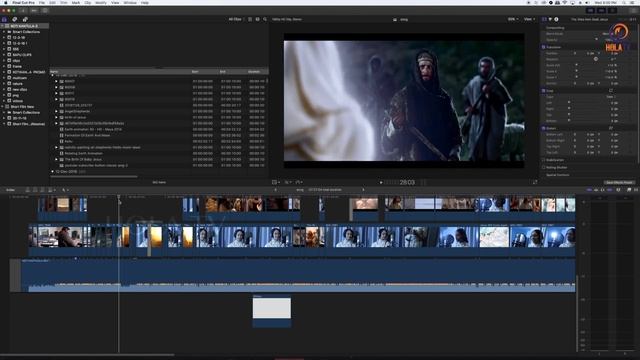The width and height of the screenshot is (640, 360).
Task: Toggle the Crop checkbox in inspector
Action: (544, 91)
